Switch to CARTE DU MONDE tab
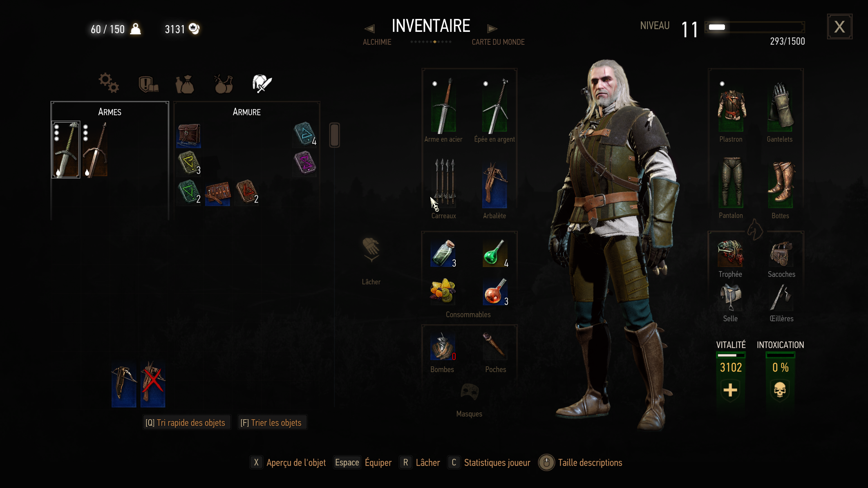 click(x=498, y=42)
